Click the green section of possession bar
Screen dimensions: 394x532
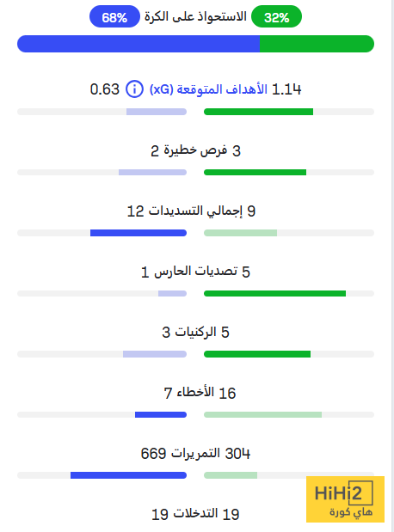click(x=317, y=44)
